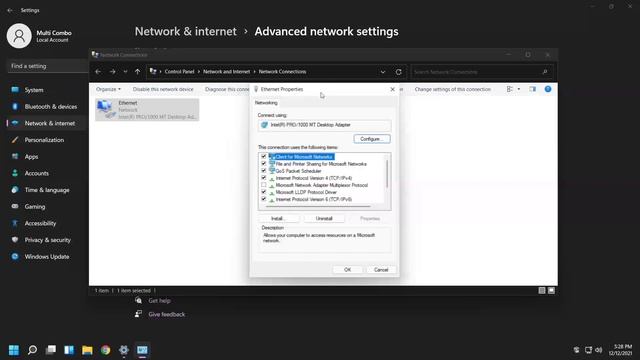Viewport: 640px width, 360px height.
Task: Open Network Connections taskbar app
Action: click(x=142, y=350)
